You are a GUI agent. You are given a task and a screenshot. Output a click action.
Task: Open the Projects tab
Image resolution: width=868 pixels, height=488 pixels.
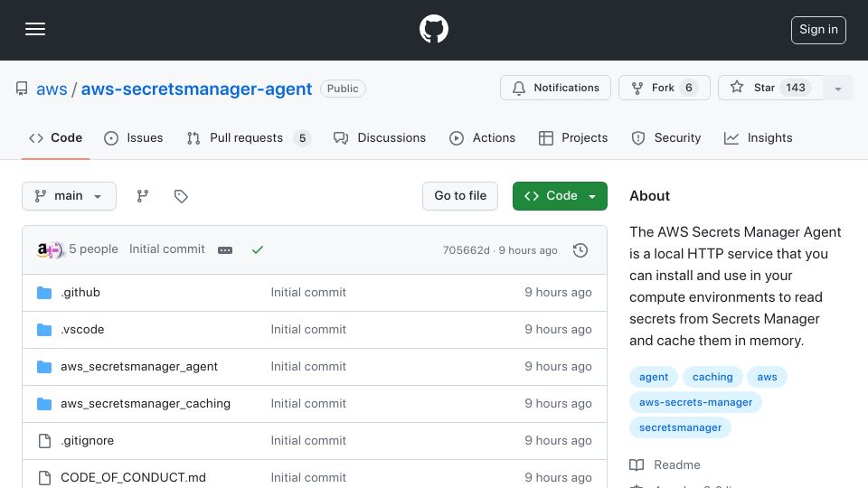pos(573,137)
